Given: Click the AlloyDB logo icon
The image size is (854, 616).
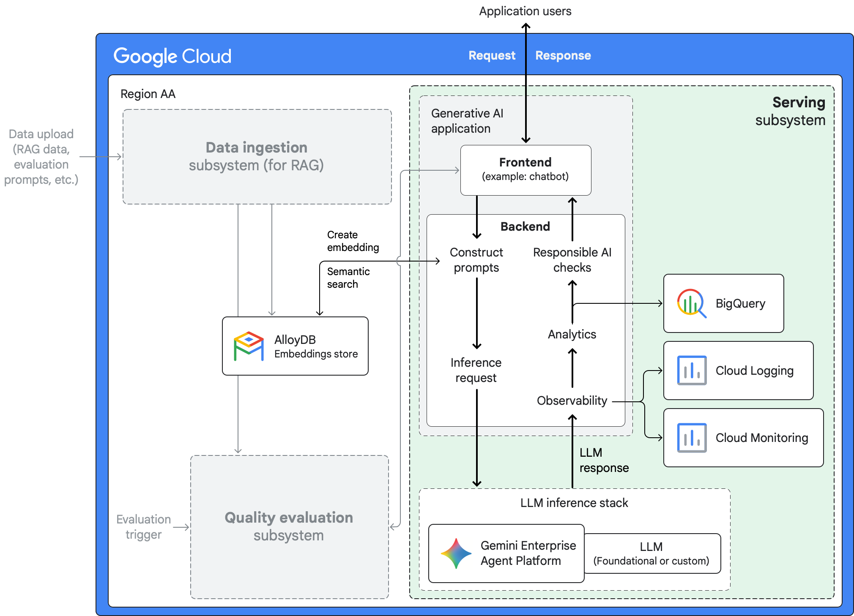Looking at the screenshot, I should tap(249, 346).
